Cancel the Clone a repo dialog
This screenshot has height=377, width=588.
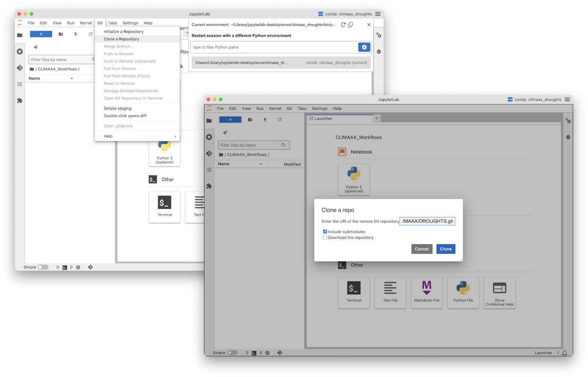coord(422,249)
